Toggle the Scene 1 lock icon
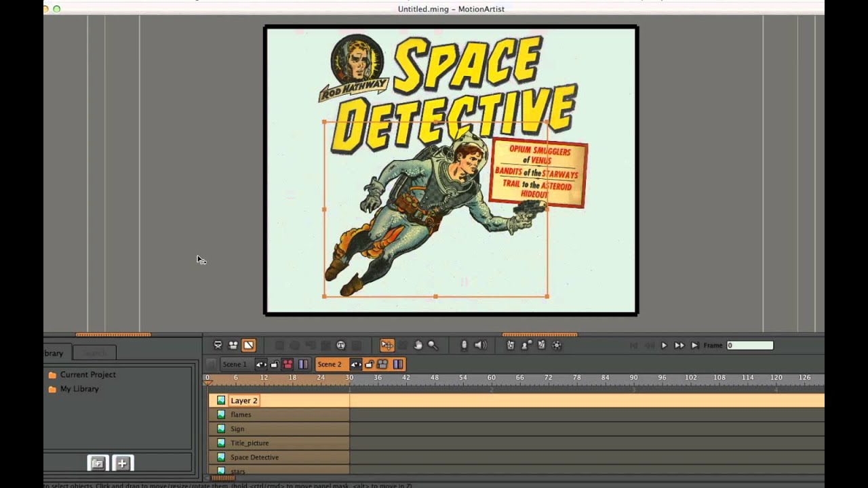The width and height of the screenshot is (868, 488). click(x=275, y=365)
